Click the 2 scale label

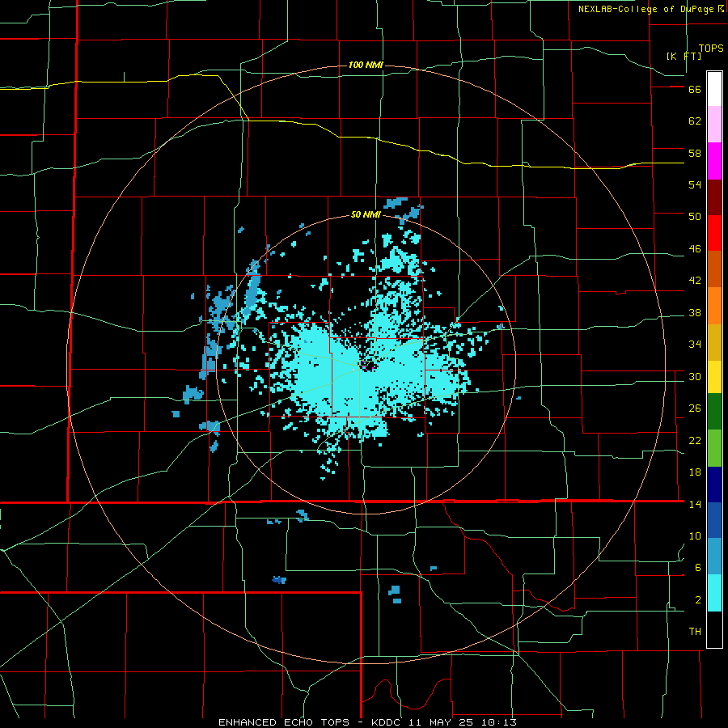click(698, 600)
